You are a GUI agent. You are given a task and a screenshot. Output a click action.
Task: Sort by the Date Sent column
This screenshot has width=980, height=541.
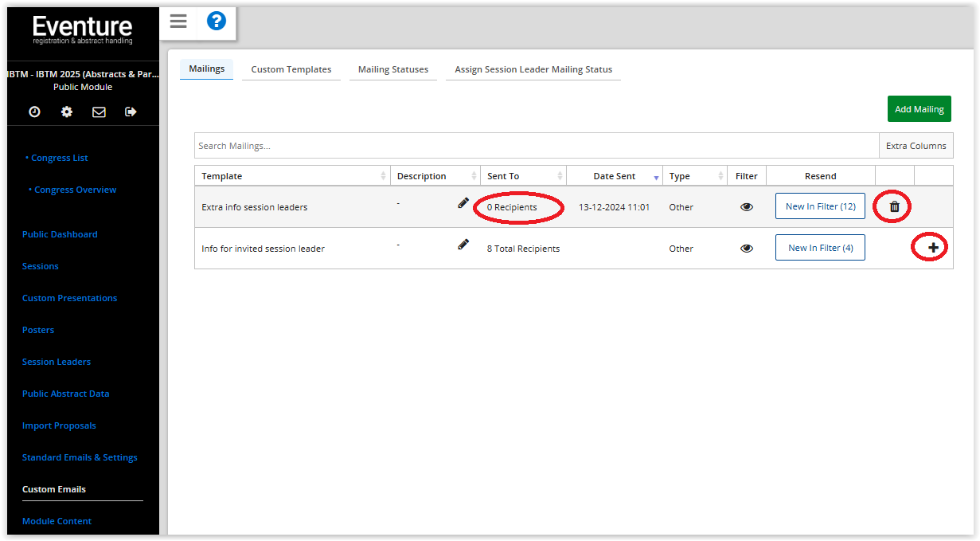tap(615, 176)
